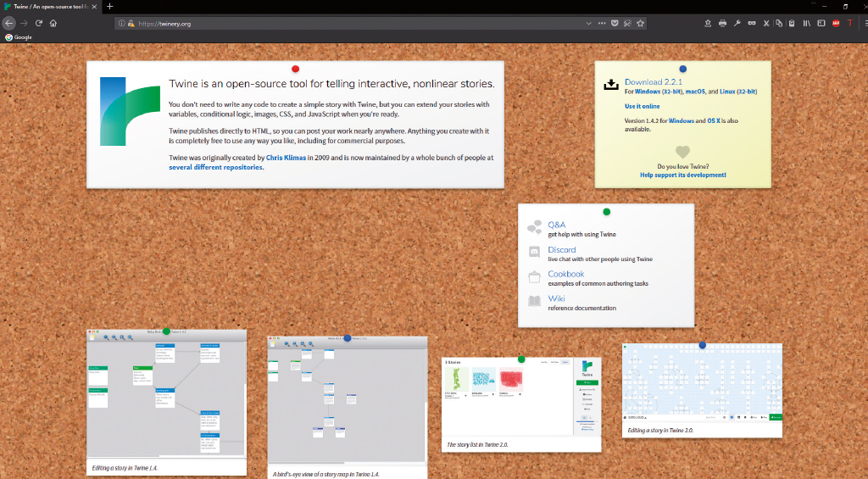Click the browser Back button
Image resolution: width=868 pixels, height=479 pixels.
click(9, 23)
